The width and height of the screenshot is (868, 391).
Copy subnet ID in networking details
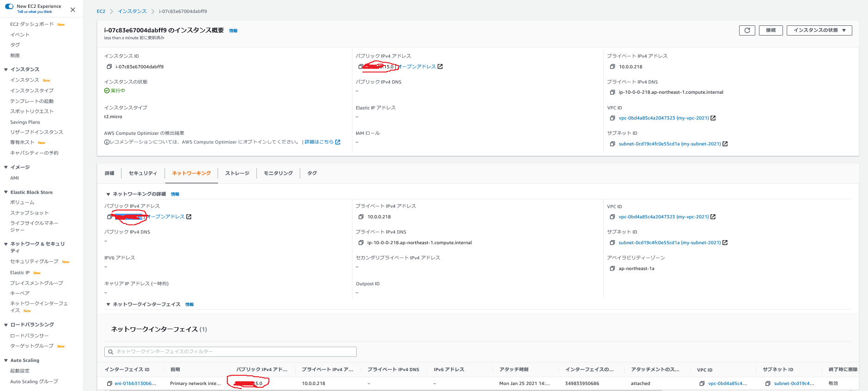click(x=613, y=243)
